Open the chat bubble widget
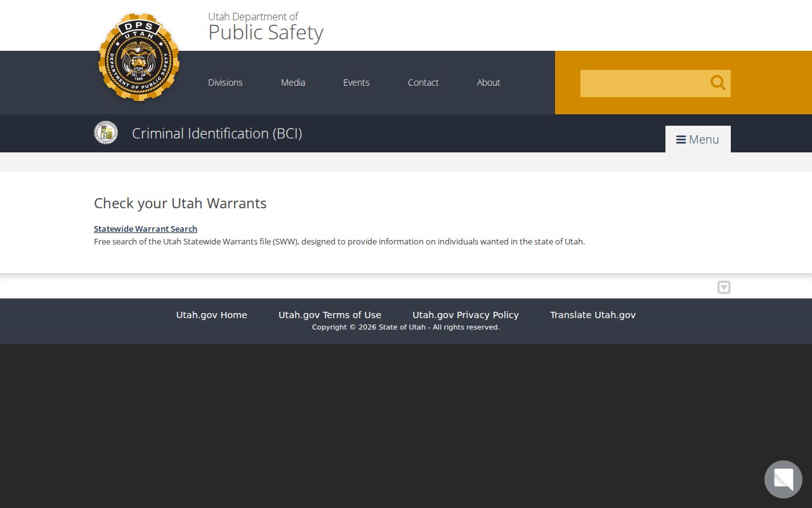The width and height of the screenshot is (812, 508). 783,479
